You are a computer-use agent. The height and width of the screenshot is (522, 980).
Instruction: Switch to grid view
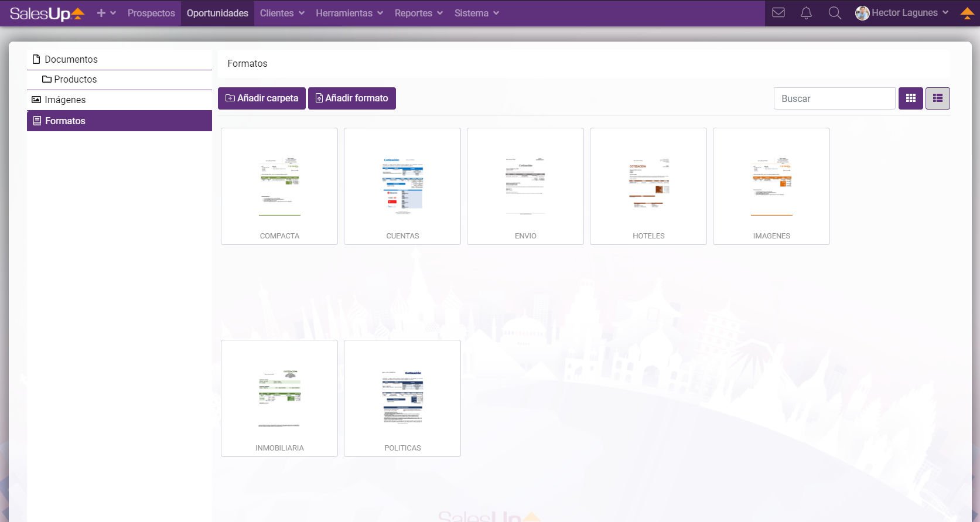point(911,98)
